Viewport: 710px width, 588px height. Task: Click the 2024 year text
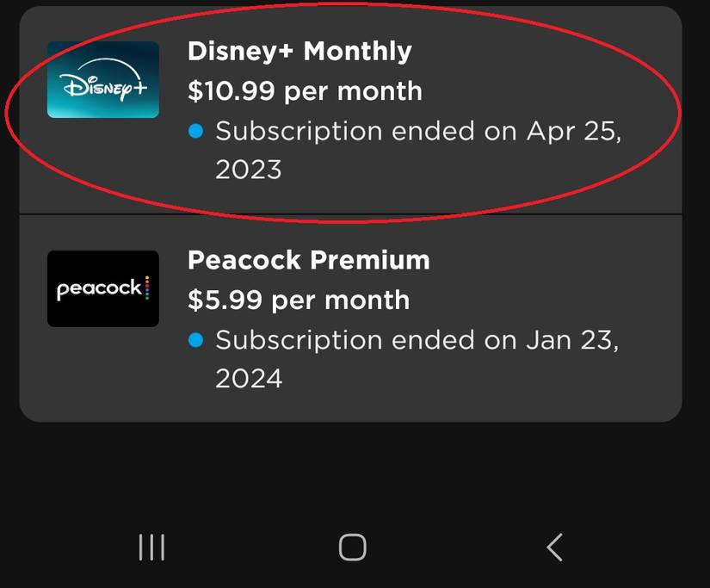(248, 379)
